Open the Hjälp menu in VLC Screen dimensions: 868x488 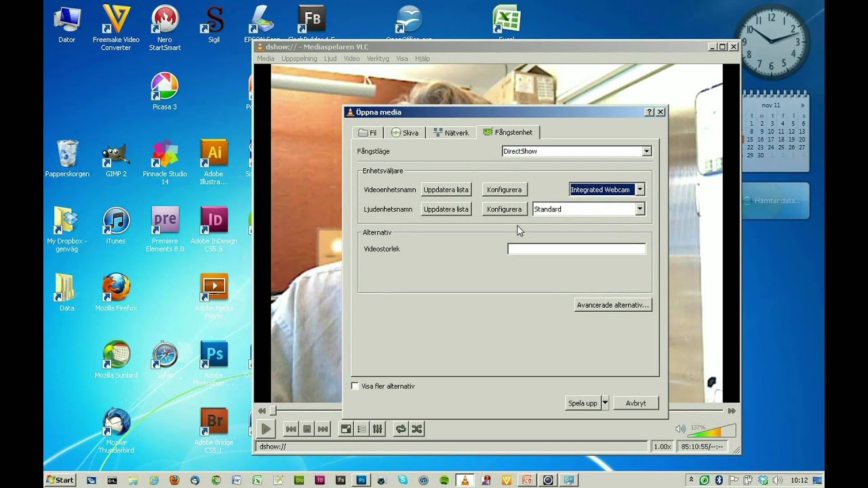click(422, 59)
